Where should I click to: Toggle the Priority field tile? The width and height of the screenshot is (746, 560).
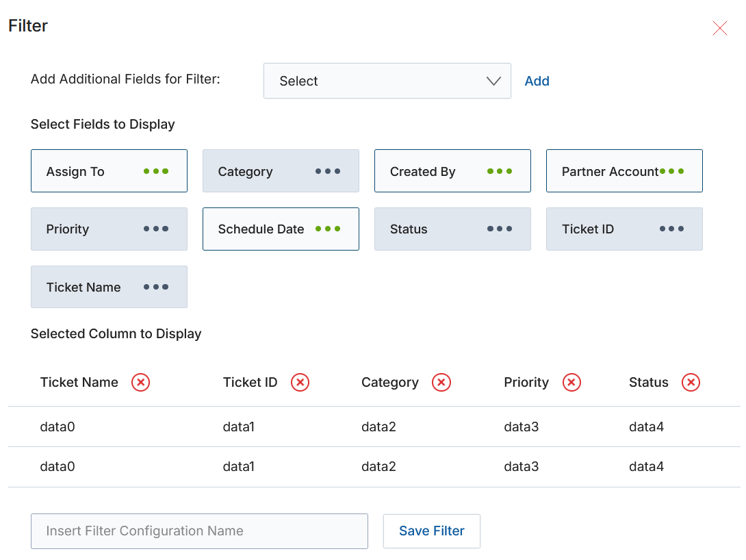[109, 229]
